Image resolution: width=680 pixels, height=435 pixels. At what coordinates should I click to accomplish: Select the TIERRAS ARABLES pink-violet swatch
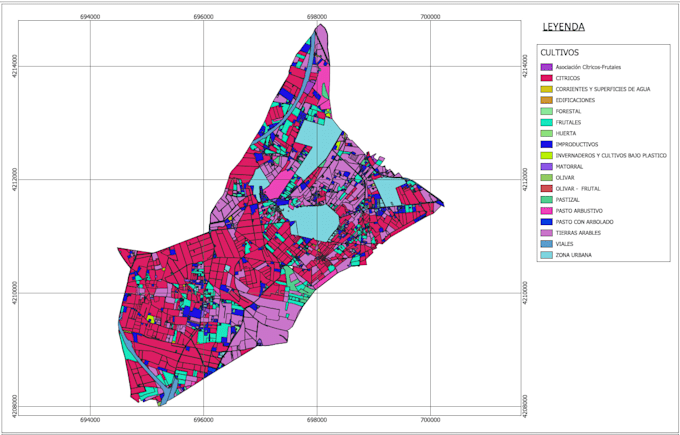[546, 233]
